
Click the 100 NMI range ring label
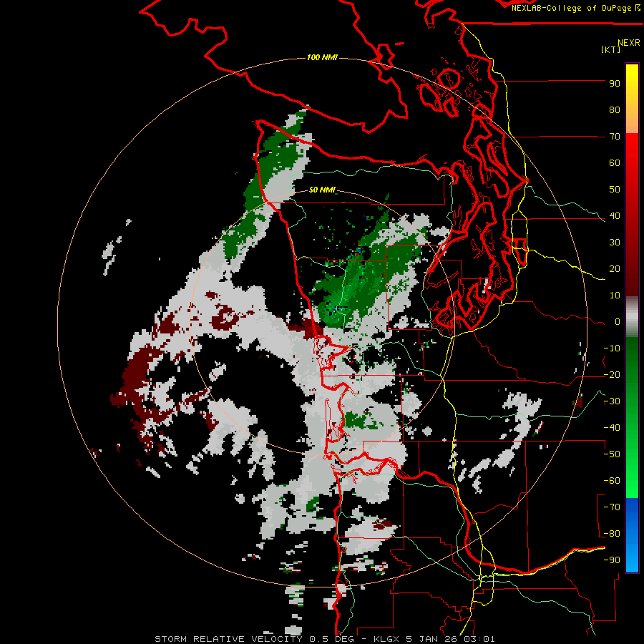[322, 57]
